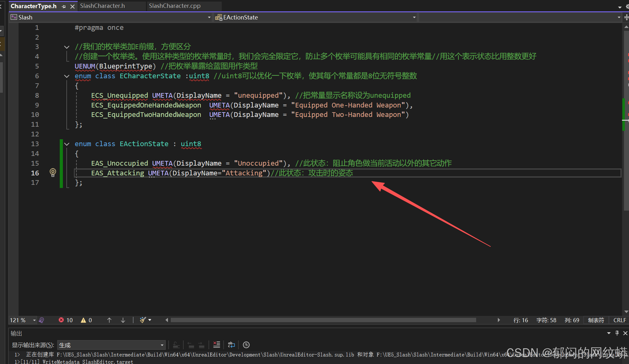Click the lightbulb quick actions icon
The image size is (629, 364).
coord(53,172)
